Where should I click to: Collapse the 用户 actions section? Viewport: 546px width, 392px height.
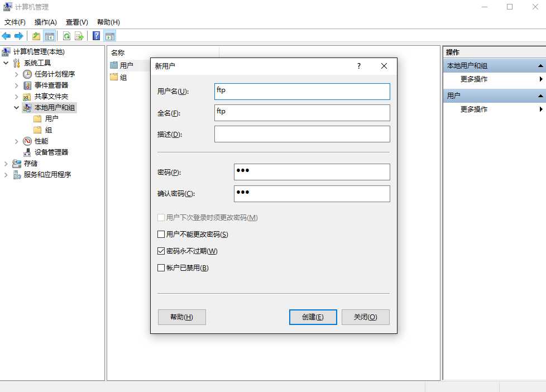coord(540,96)
